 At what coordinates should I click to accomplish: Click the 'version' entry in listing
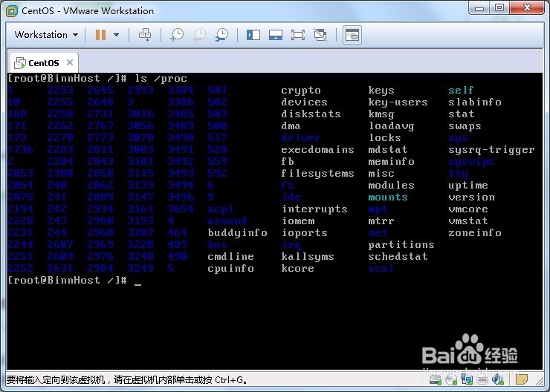point(471,197)
